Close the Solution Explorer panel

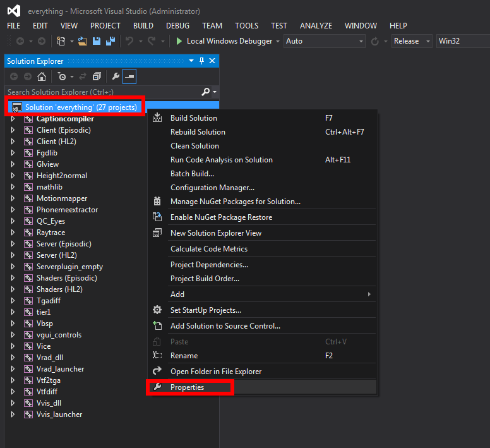(x=212, y=61)
